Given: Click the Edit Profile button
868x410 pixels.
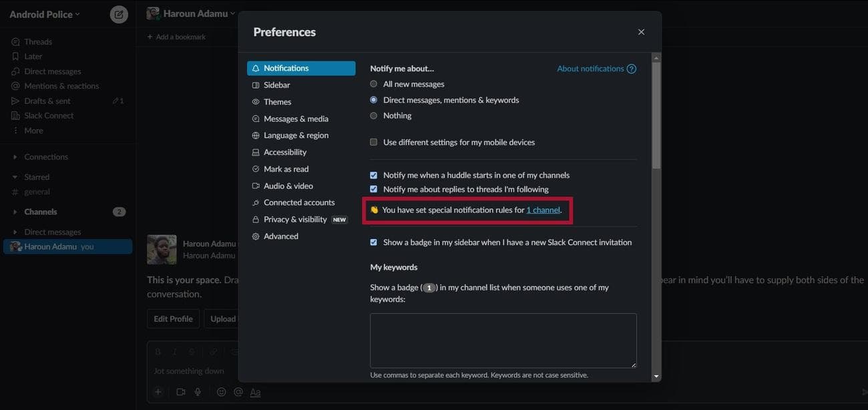Looking at the screenshot, I should point(173,319).
